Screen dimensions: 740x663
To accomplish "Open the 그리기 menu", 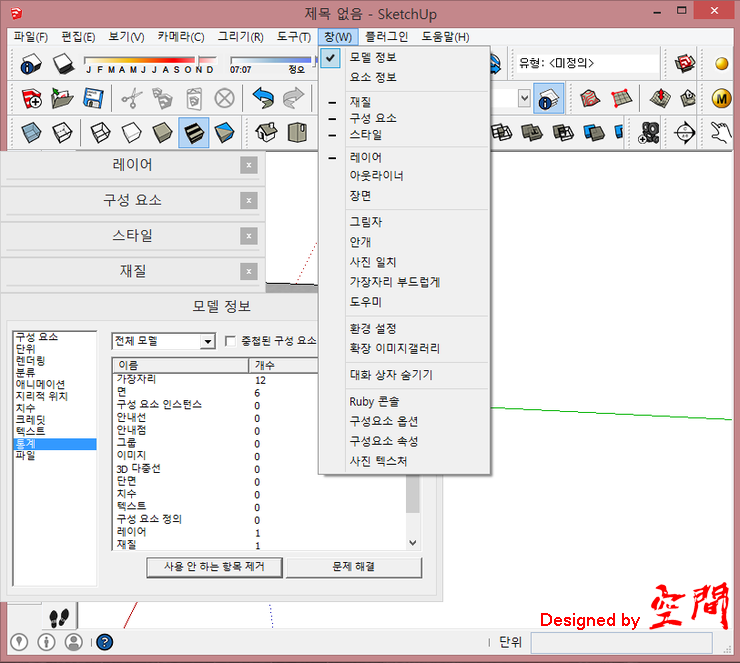I will coord(241,37).
